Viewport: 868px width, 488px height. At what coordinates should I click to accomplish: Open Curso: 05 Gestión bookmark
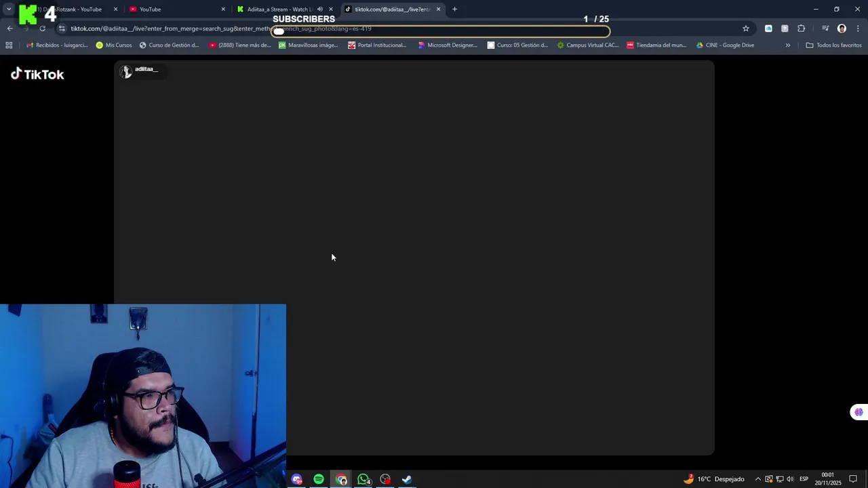(x=517, y=45)
